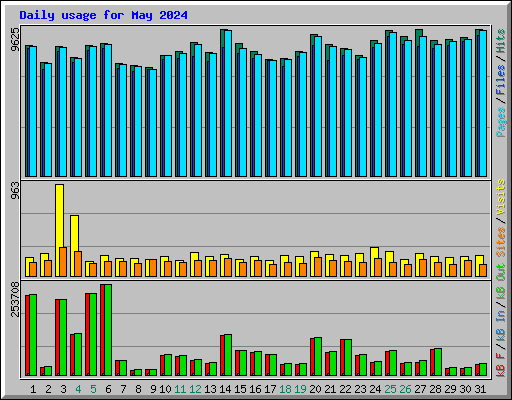This screenshot has height=400, width=512.
Task: Click the 'Sites' legend label
Action: [500, 242]
